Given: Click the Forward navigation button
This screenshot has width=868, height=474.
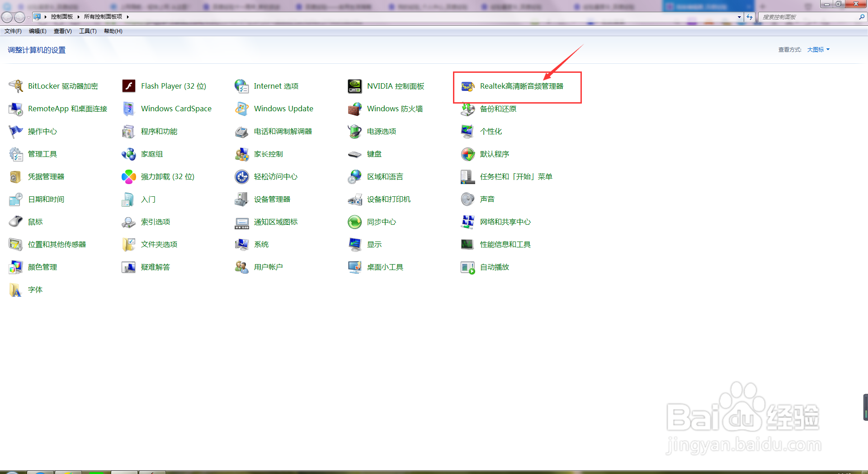Looking at the screenshot, I should 19,17.
